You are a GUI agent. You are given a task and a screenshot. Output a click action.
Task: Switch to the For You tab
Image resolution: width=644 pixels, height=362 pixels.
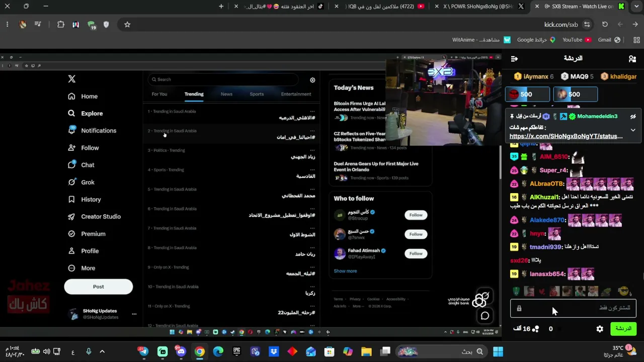[x=159, y=94]
